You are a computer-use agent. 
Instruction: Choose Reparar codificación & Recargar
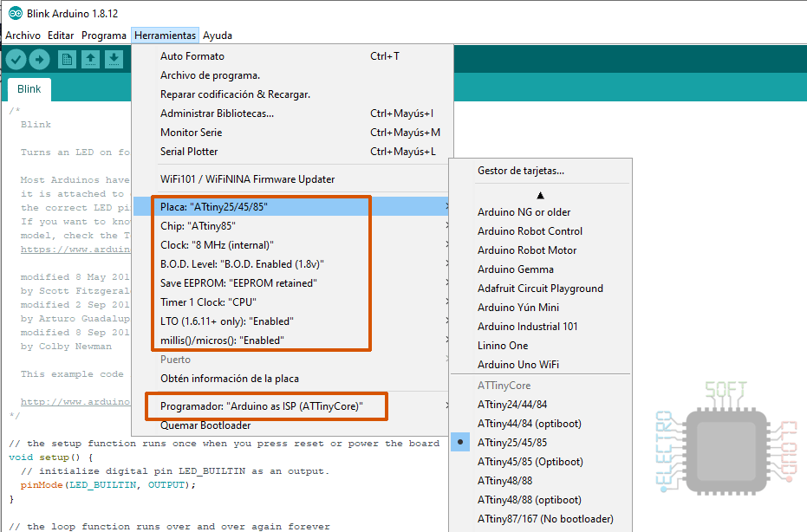291,94
